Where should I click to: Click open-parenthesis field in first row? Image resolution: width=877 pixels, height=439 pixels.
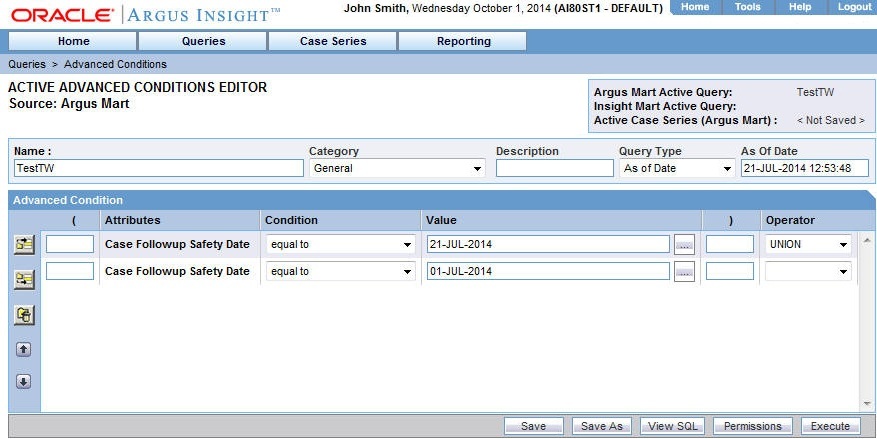click(x=70, y=244)
